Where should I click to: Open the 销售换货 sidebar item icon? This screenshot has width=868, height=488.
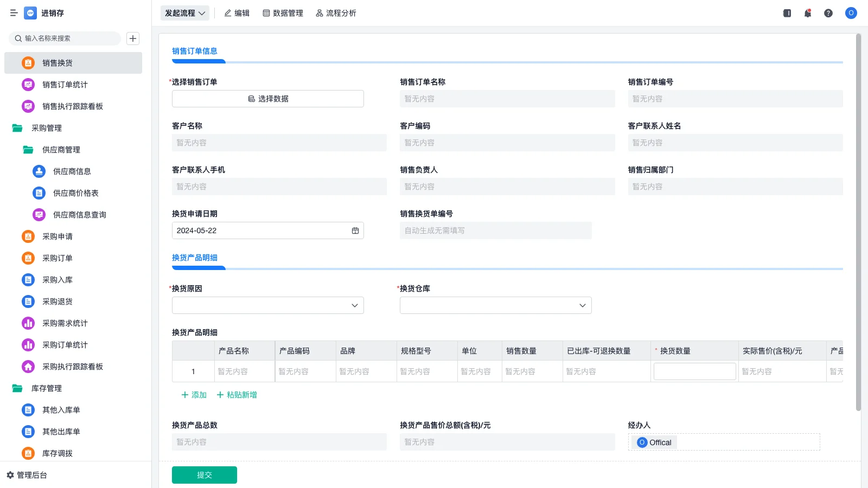28,62
